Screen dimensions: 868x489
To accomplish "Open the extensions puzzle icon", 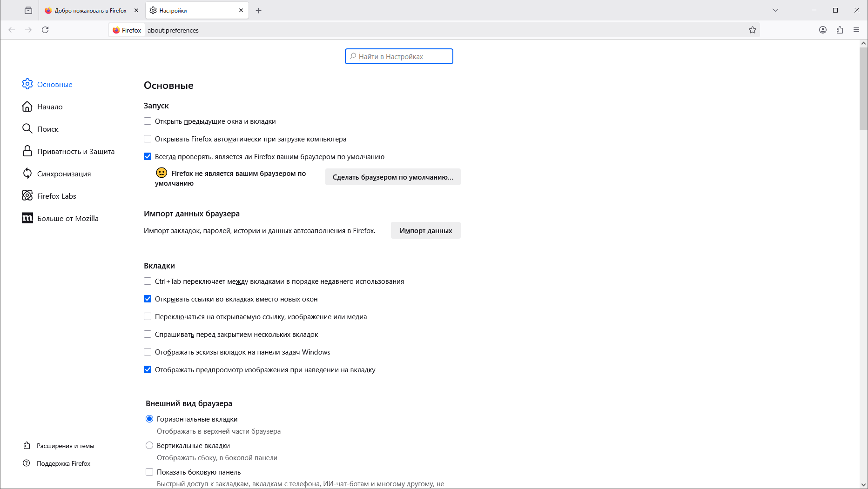I will point(840,30).
